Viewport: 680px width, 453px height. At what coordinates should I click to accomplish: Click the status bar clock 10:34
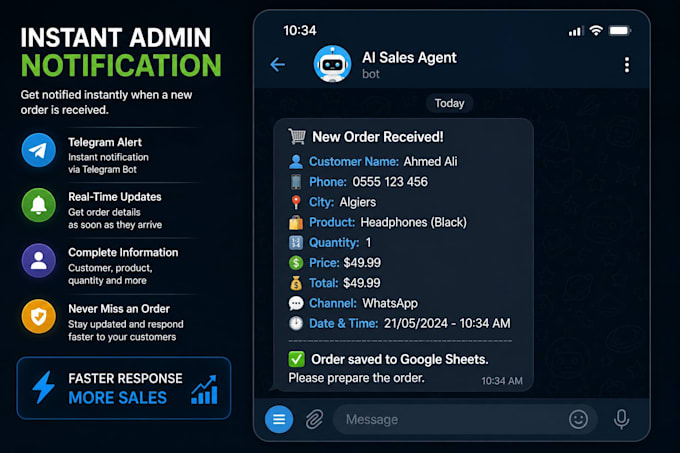[300, 30]
